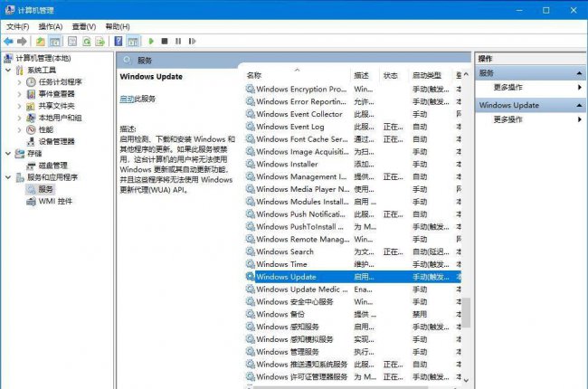Click the Pause service icon
Image resolution: width=588 pixels, height=389 pixels.
pyautogui.click(x=178, y=42)
